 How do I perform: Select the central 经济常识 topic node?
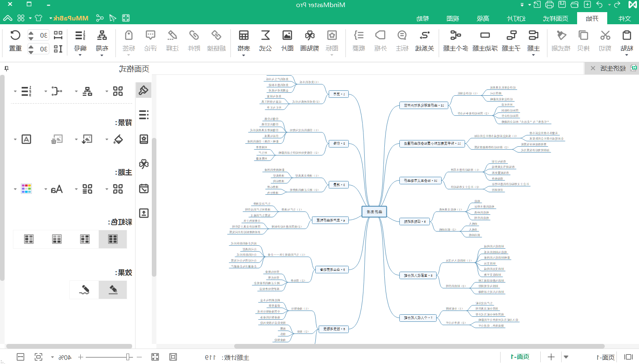374,212
